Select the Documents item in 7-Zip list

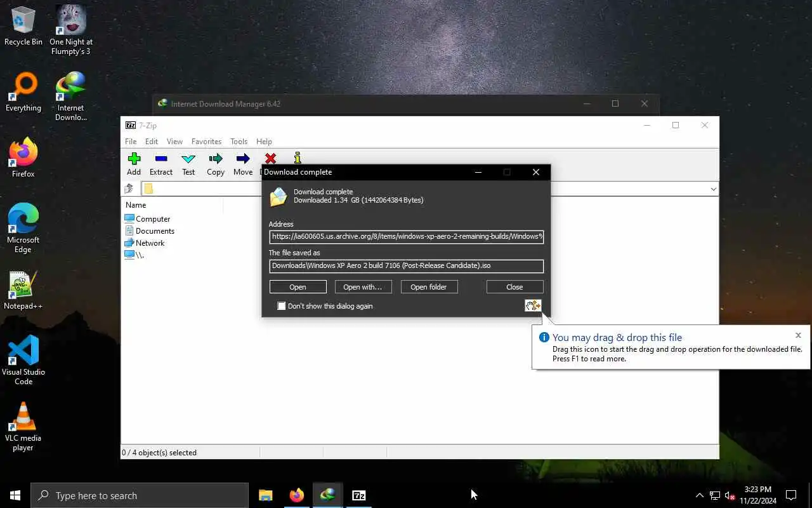coord(150,231)
